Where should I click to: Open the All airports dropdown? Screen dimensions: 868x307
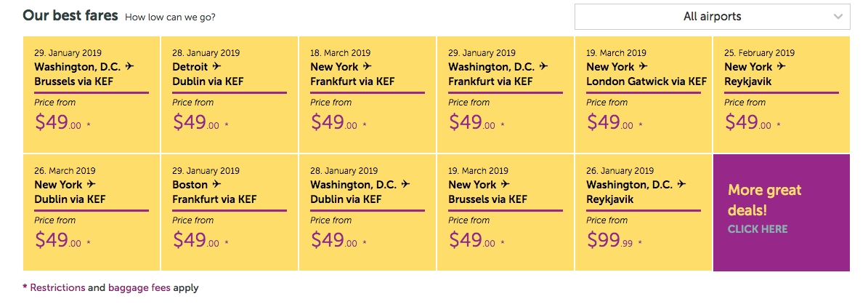pos(712,17)
